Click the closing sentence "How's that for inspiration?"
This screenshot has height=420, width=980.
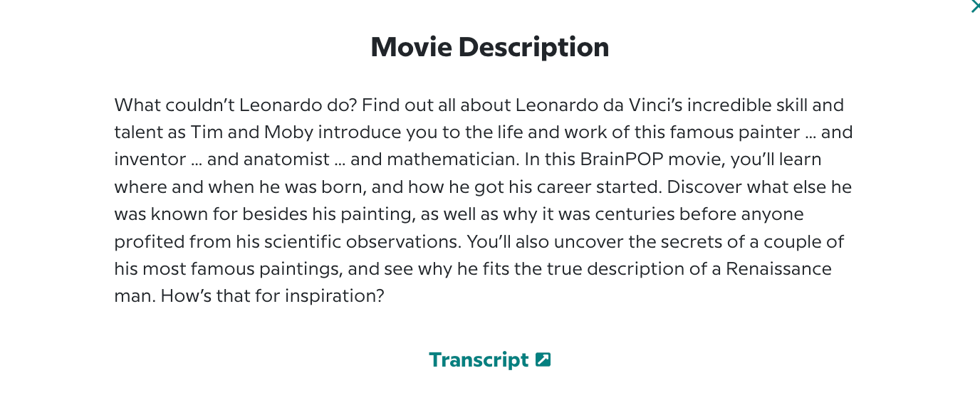[273, 295]
